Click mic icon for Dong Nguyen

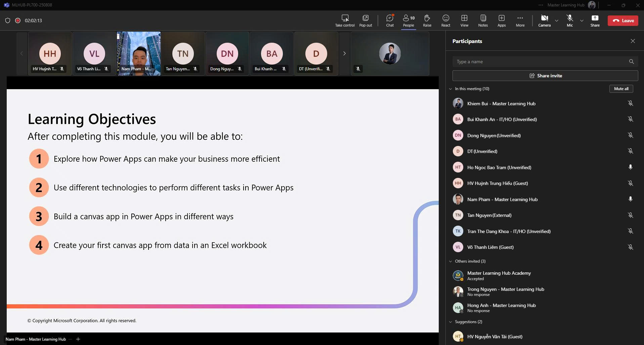coord(631,135)
